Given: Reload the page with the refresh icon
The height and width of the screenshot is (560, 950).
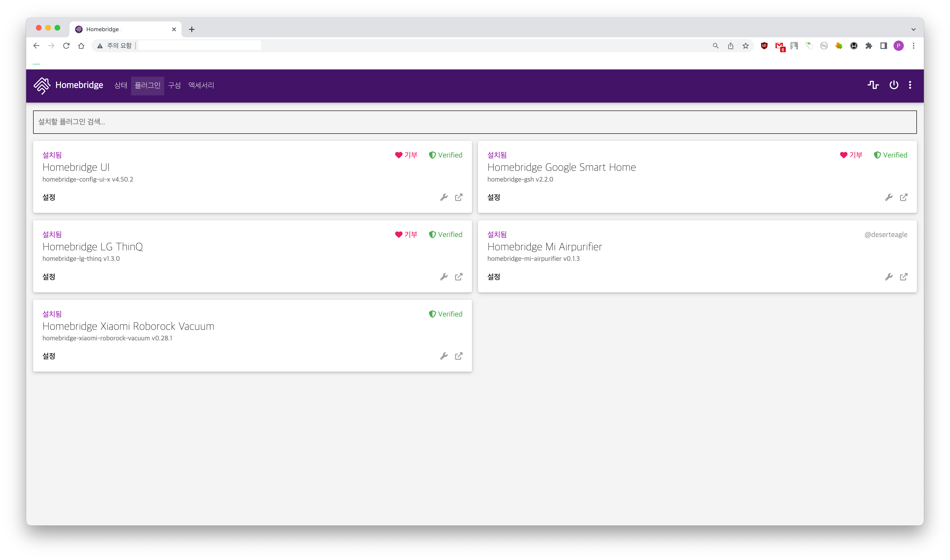Looking at the screenshot, I should (x=66, y=46).
